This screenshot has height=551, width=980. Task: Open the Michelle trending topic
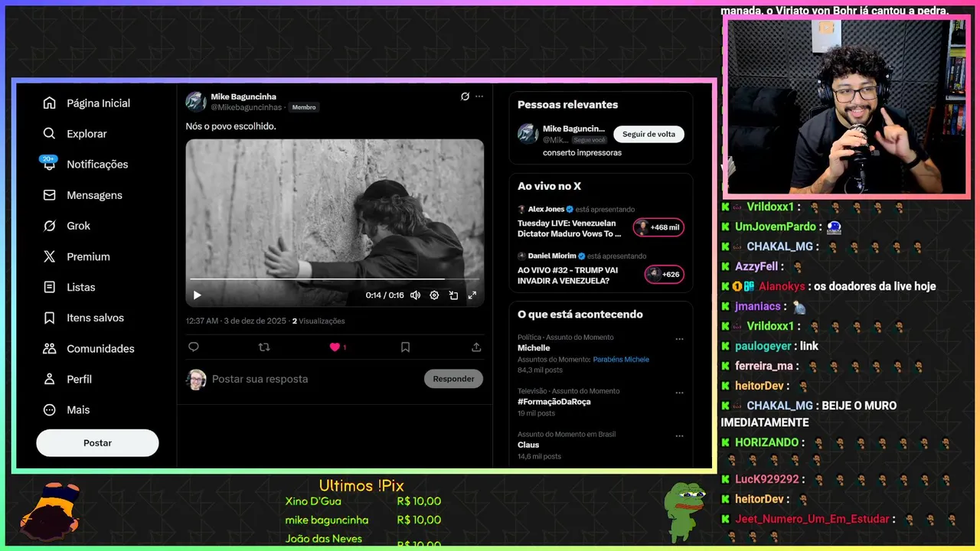[534, 347]
